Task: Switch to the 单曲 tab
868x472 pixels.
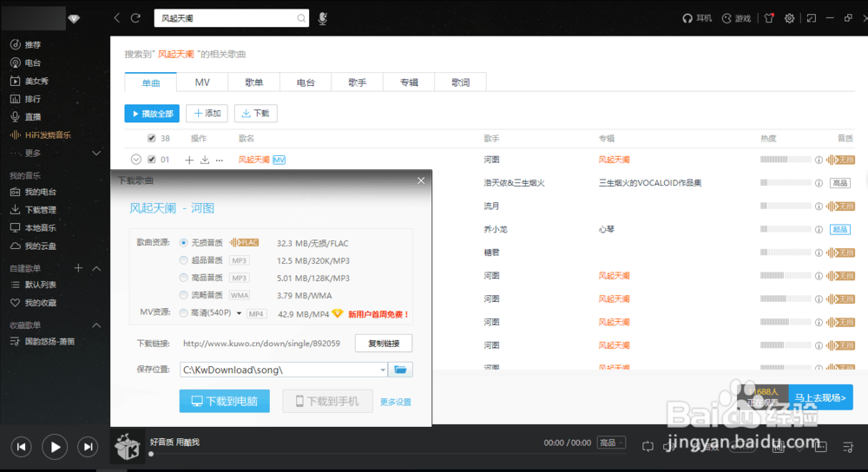Action: (x=150, y=82)
